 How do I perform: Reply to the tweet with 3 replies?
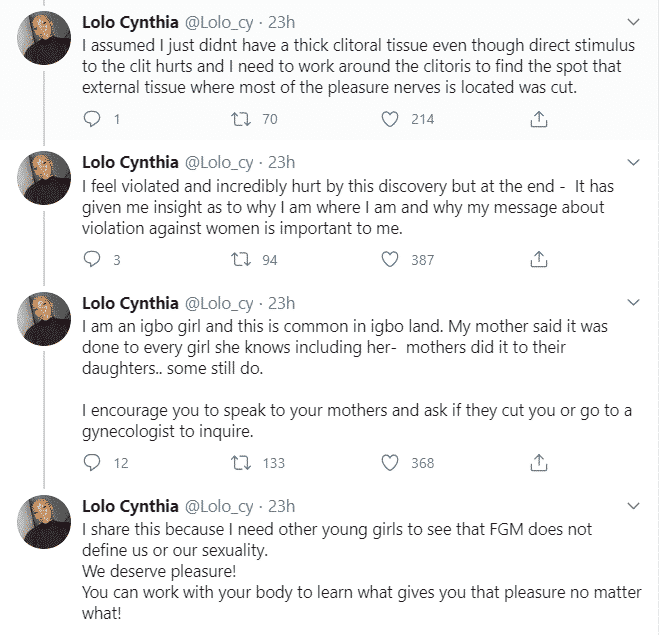(93, 260)
